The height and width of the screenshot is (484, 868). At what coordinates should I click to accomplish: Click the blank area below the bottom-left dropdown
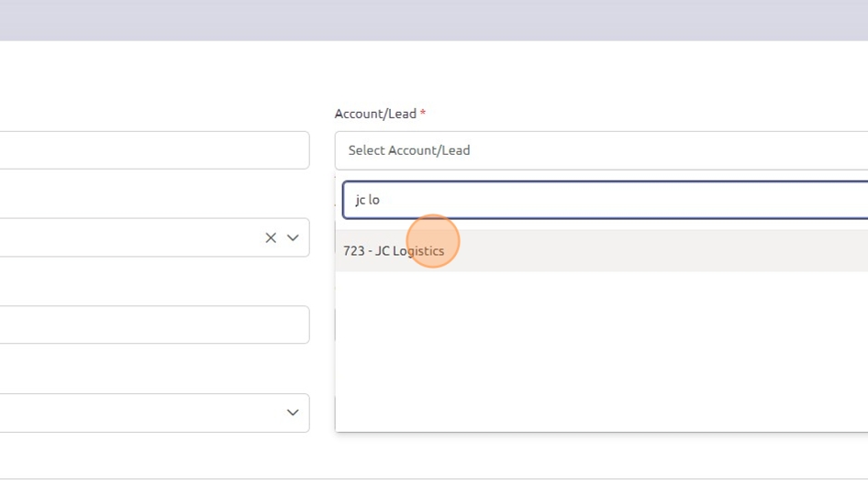[x=154, y=456]
